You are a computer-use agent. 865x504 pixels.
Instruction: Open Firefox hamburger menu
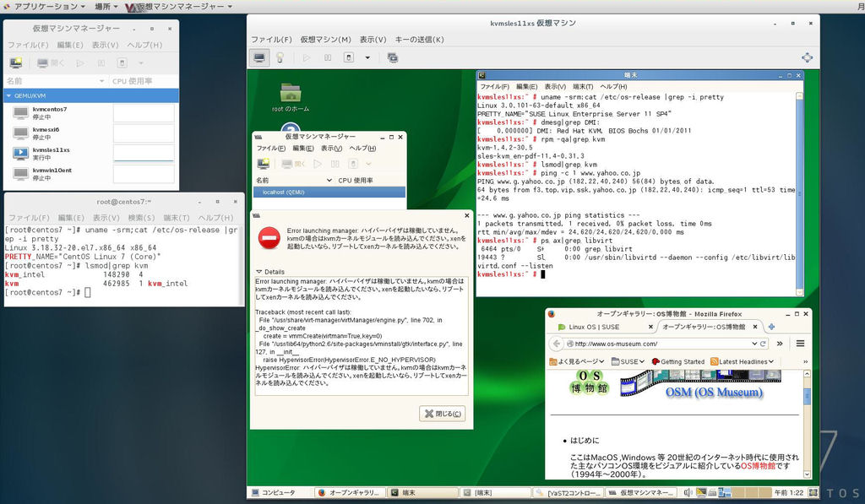(x=800, y=344)
